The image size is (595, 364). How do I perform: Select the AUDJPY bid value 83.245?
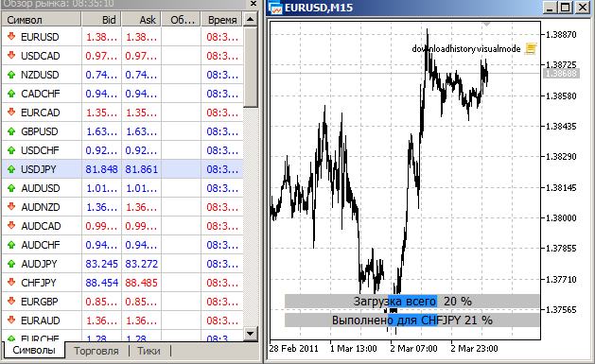[102, 264]
